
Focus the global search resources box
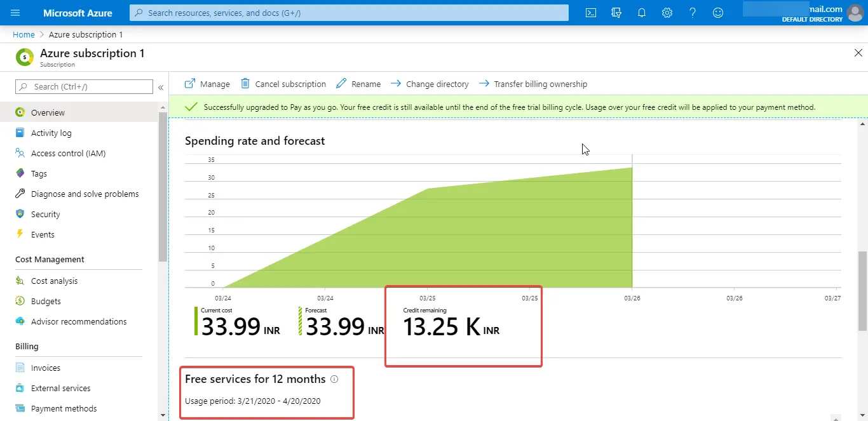click(x=349, y=13)
